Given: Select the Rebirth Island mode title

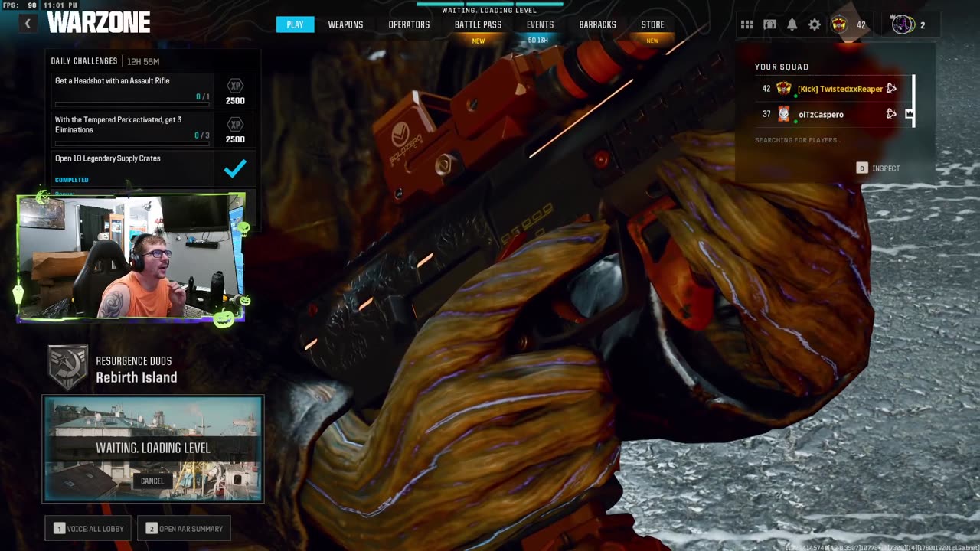Looking at the screenshot, I should pyautogui.click(x=136, y=377).
